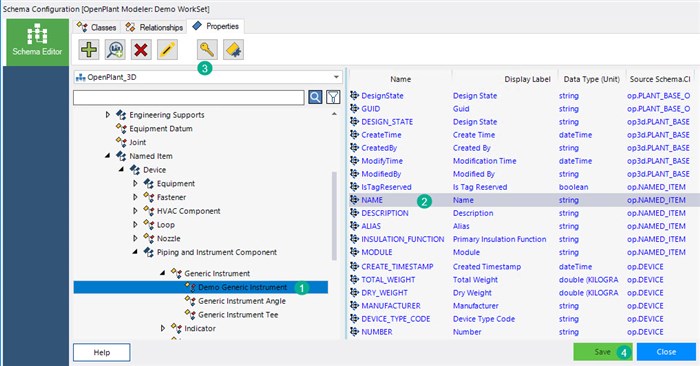This screenshot has width=700, height=366.
Task: Click the MANUFACTURER property icon
Action: pyautogui.click(x=354, y=305)
